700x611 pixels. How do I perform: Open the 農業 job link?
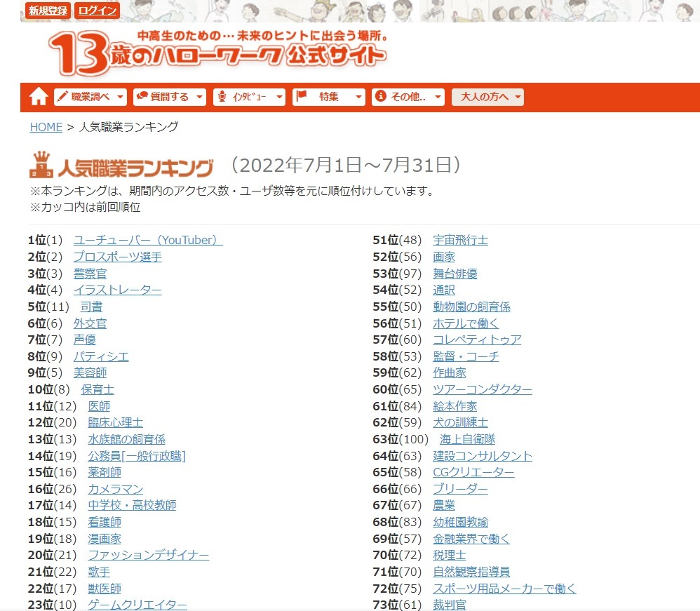point(444,506)
